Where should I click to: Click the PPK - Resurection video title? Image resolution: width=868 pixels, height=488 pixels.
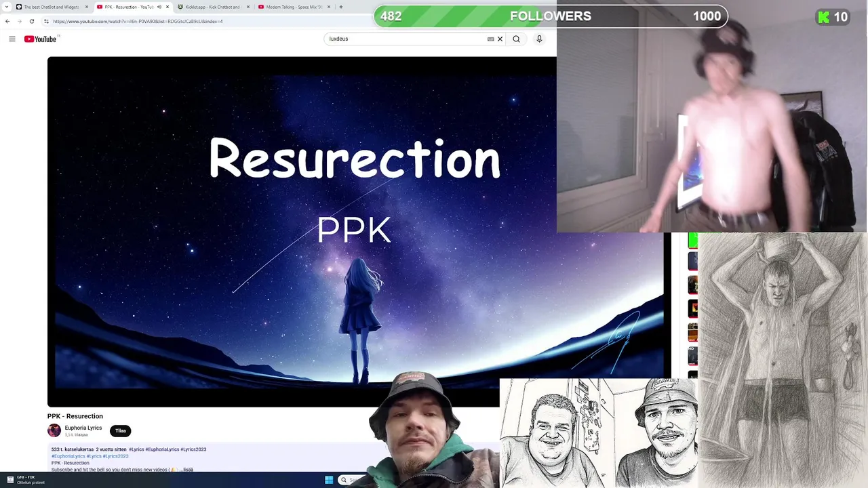(75, 416)
